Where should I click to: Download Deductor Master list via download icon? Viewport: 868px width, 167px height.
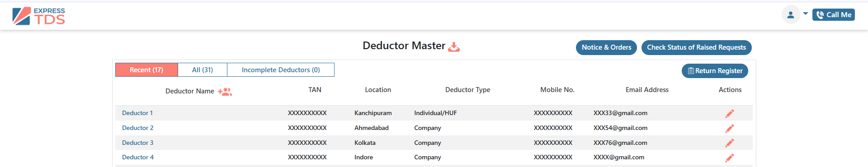click(x=454, y=47)
